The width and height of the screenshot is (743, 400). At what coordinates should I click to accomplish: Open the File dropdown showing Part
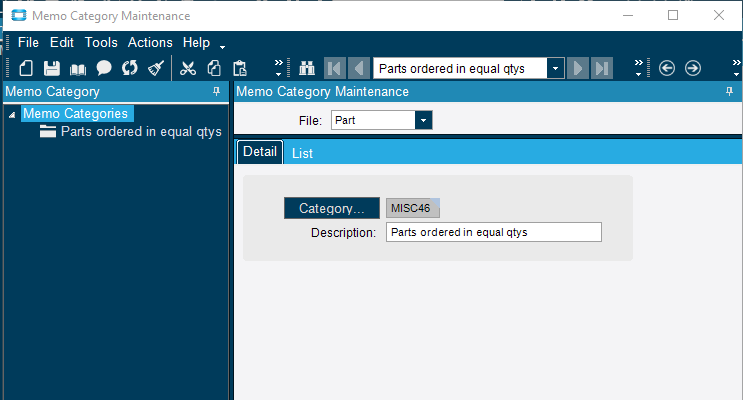click(423, 120)
